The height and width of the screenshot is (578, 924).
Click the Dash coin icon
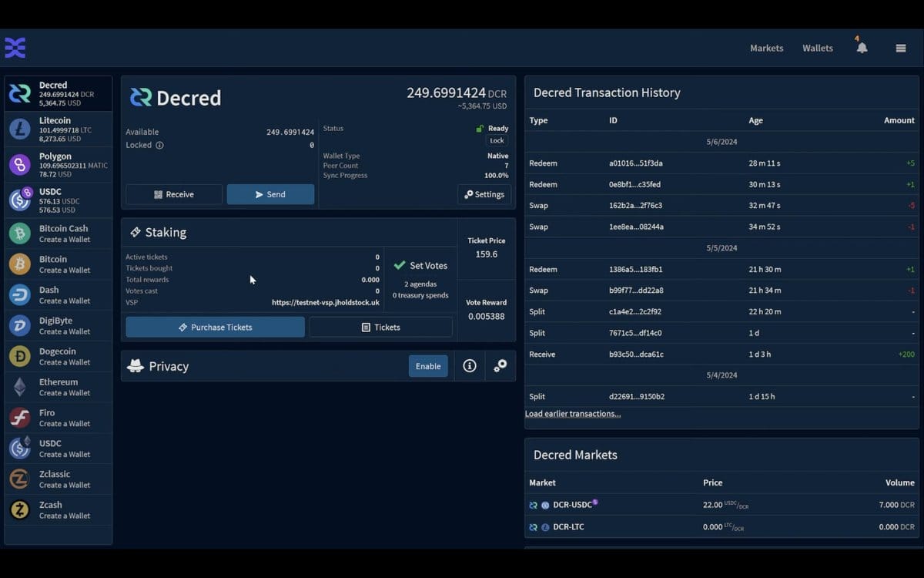19,294
